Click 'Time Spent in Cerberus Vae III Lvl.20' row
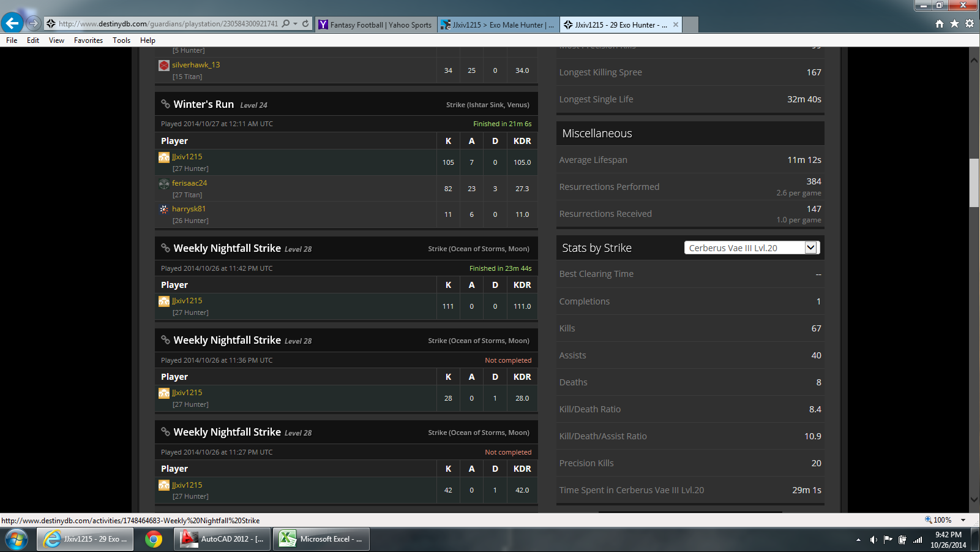980x552 pixels. point(690,490)
